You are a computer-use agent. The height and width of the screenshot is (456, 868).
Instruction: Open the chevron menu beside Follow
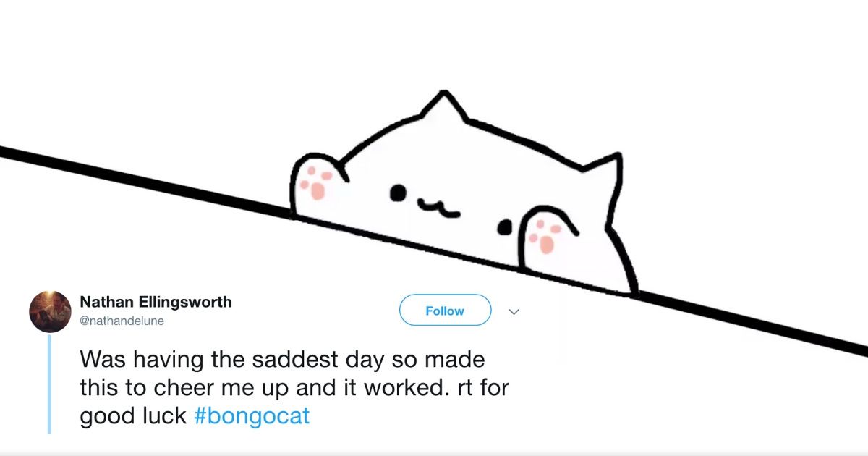coord(514,312)
